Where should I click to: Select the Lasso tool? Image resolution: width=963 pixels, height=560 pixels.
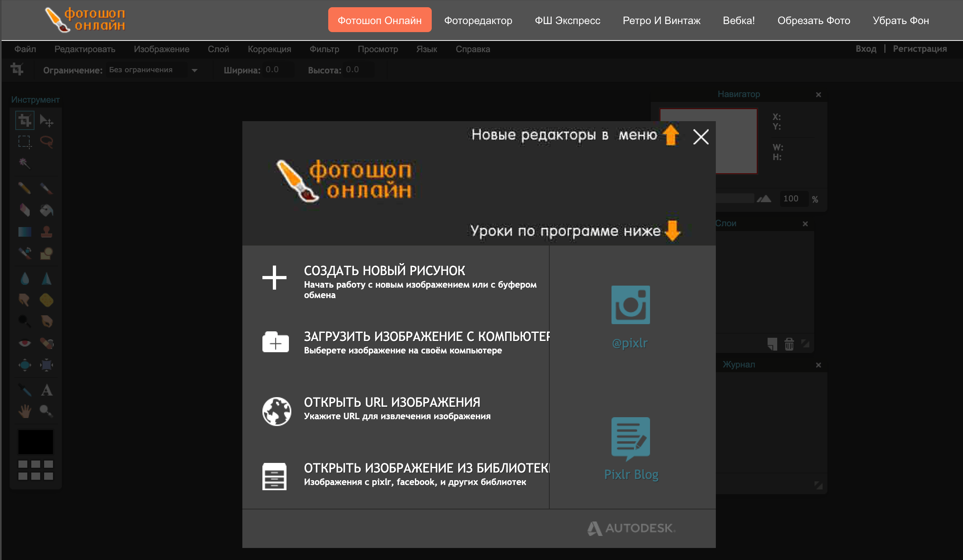coord(47,142)
